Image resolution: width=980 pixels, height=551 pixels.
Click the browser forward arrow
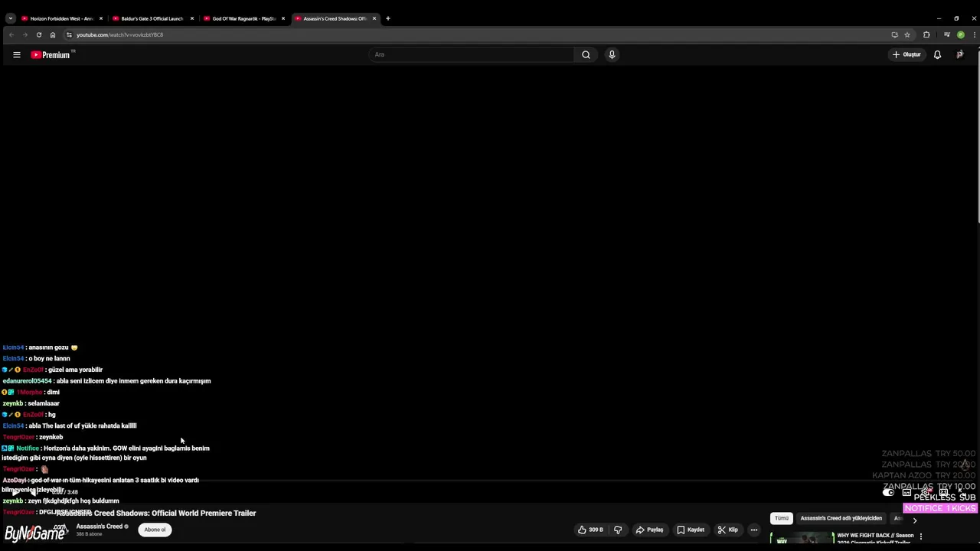[x=24, y=34]
